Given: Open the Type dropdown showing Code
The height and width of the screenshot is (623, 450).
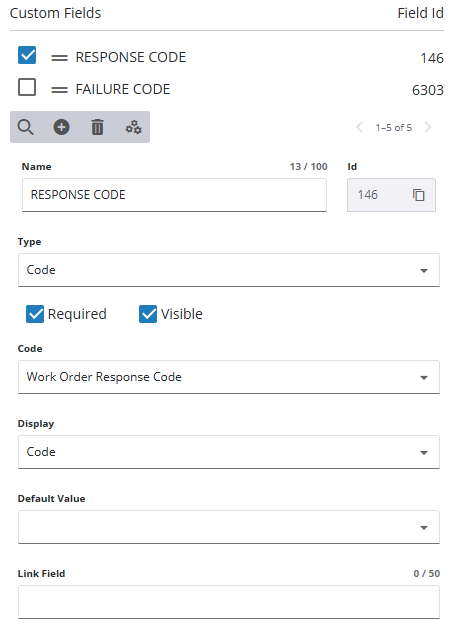Looking at the screenshot, I should click(229, 270).
